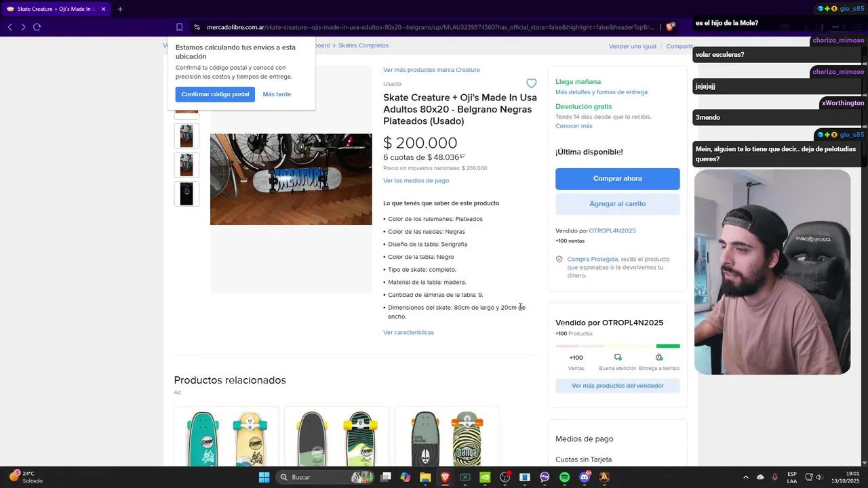This screenshot has height=488, width=868.
Task: Open the yellow-wheeled green related skateboard
Action: 337,437
